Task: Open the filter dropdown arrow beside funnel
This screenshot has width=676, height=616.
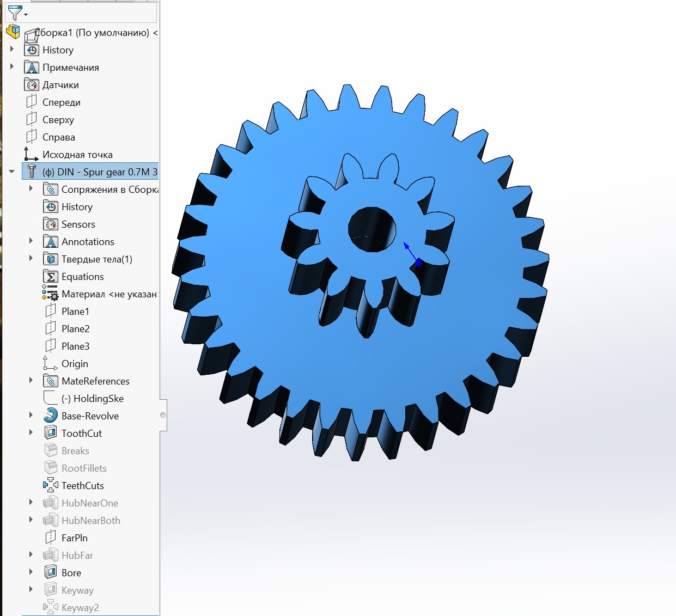Action: [x=26, y=15]
